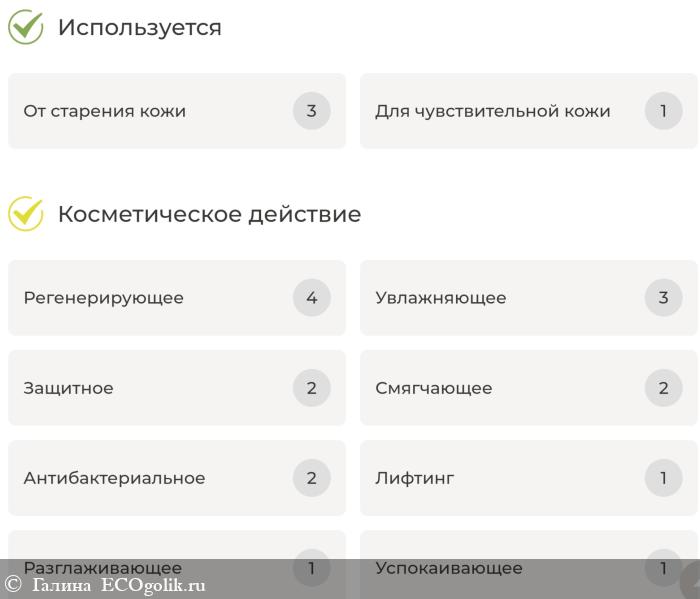Select the Лифтинг action tile
The height and width of the screenshot is (599, 700).
500,478
